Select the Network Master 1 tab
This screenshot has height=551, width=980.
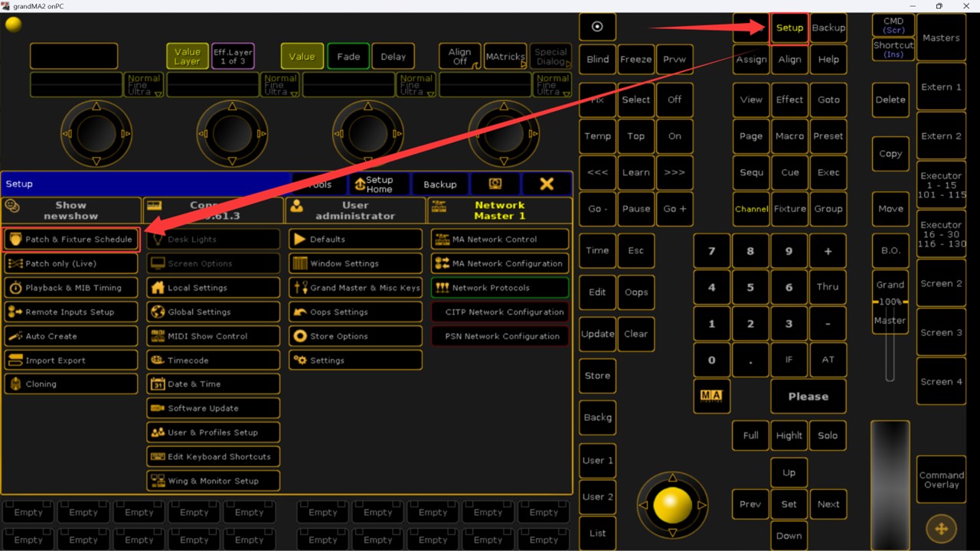(499, 210)
